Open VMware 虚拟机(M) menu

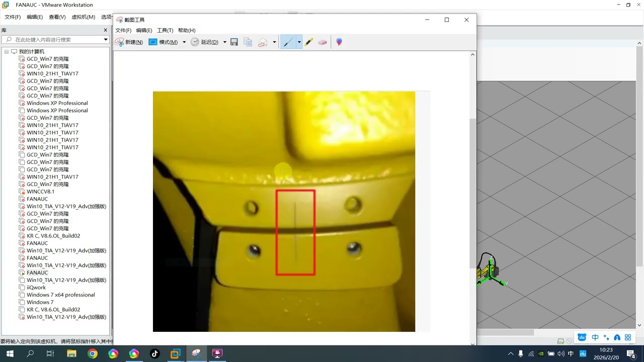[83, 17]
